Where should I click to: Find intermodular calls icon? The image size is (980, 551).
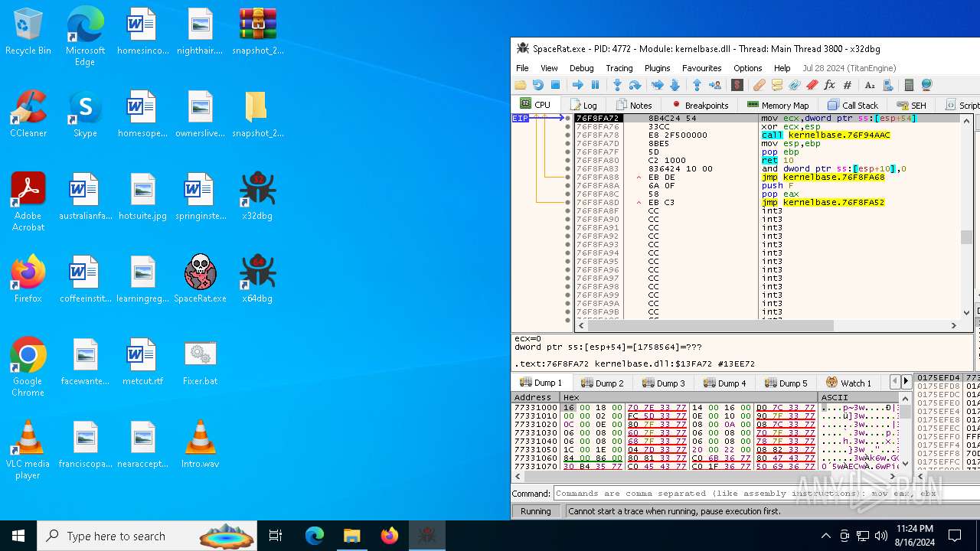888,85
